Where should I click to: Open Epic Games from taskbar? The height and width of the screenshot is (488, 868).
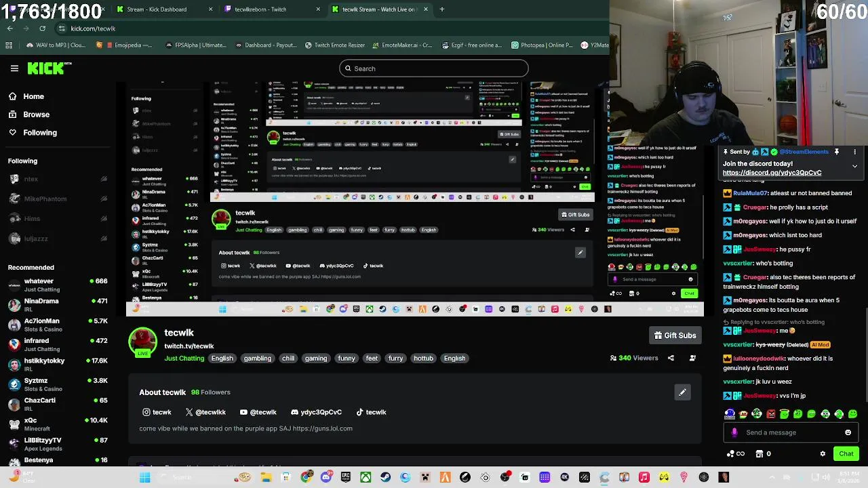[x=346, y=478]
